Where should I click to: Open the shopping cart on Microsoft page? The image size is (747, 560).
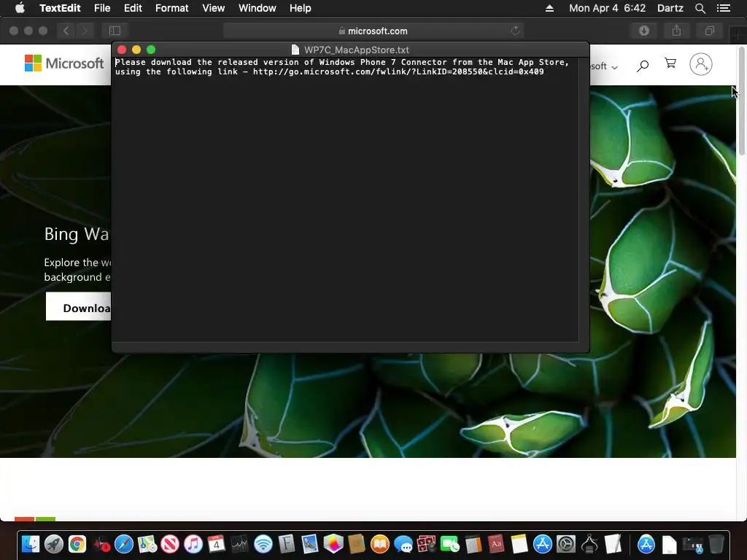click(670, 63)
